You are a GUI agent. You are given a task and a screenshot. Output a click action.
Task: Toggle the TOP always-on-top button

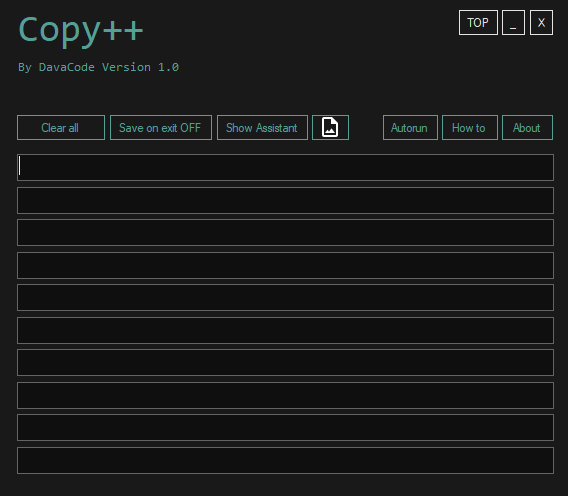[x=479, y=22]
